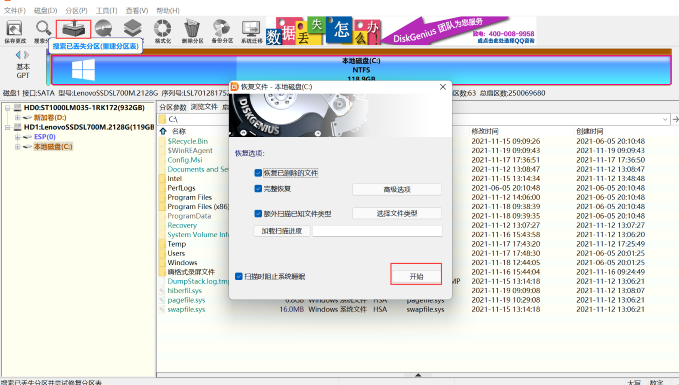Viewport: 679px width, 385px height.
Task: Click the folder icon of Windows
Action: coord(162,262)
